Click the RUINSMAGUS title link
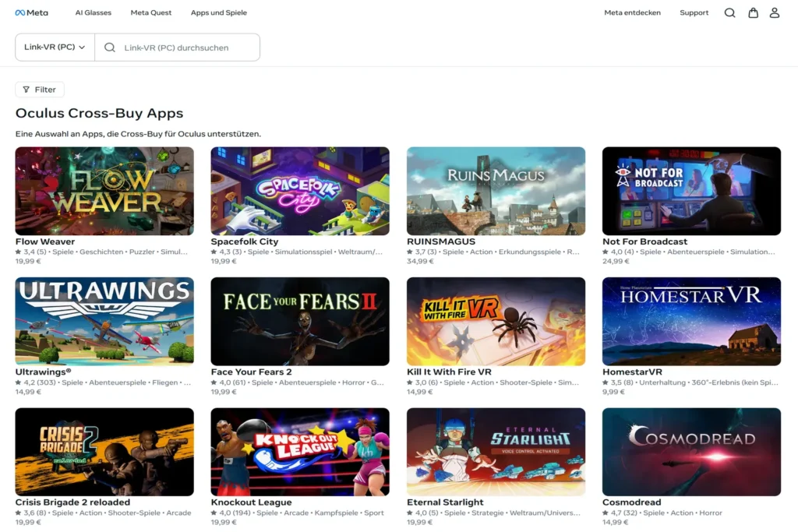This screenshot has width=798, height=532. point(441,241)
